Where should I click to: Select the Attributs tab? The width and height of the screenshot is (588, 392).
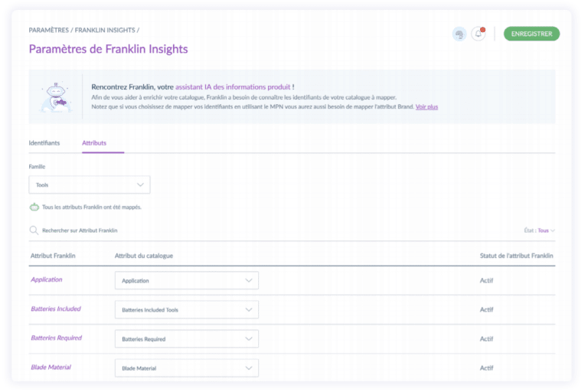[94, 143]
